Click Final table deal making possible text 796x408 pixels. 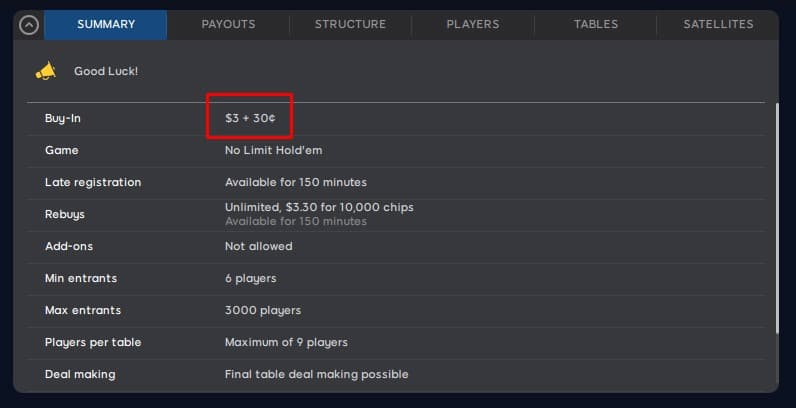click(316, 374)
